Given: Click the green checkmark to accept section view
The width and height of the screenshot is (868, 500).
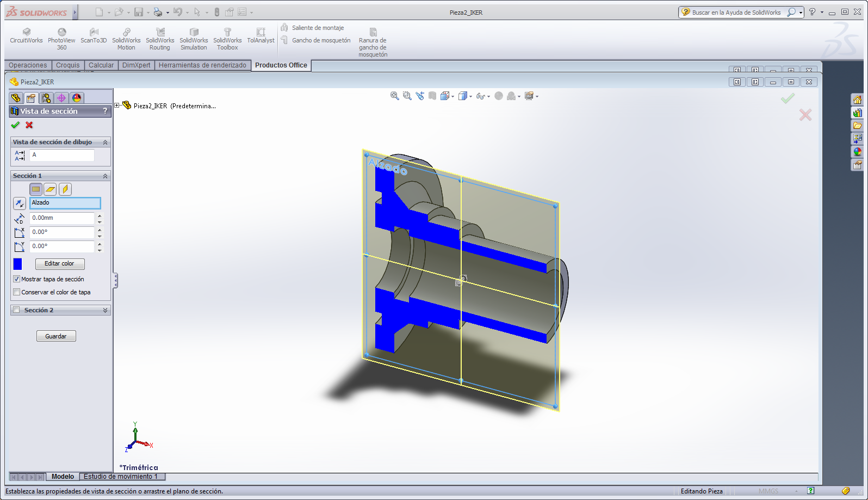Looking at the screenshot, I should tap(15, 125).
